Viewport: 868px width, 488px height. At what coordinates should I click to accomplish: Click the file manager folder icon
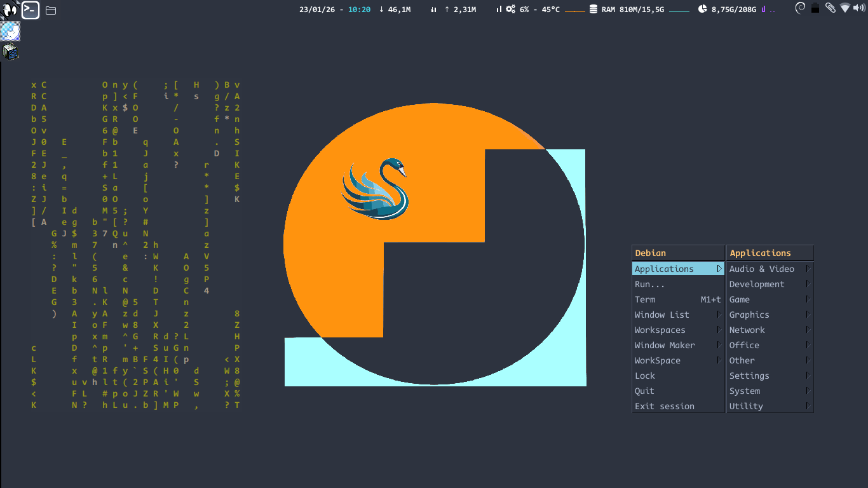51,10
